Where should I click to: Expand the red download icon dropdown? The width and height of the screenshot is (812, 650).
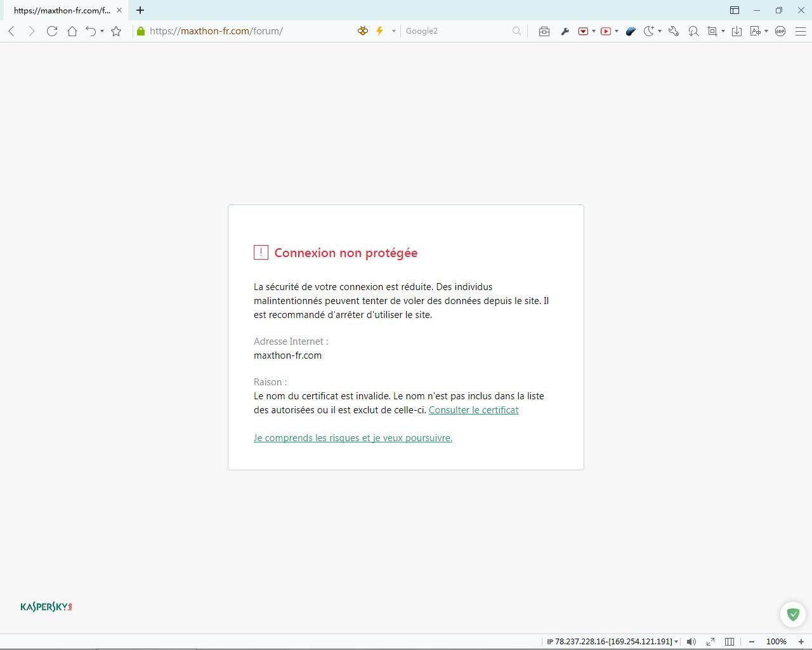point(594,31)
